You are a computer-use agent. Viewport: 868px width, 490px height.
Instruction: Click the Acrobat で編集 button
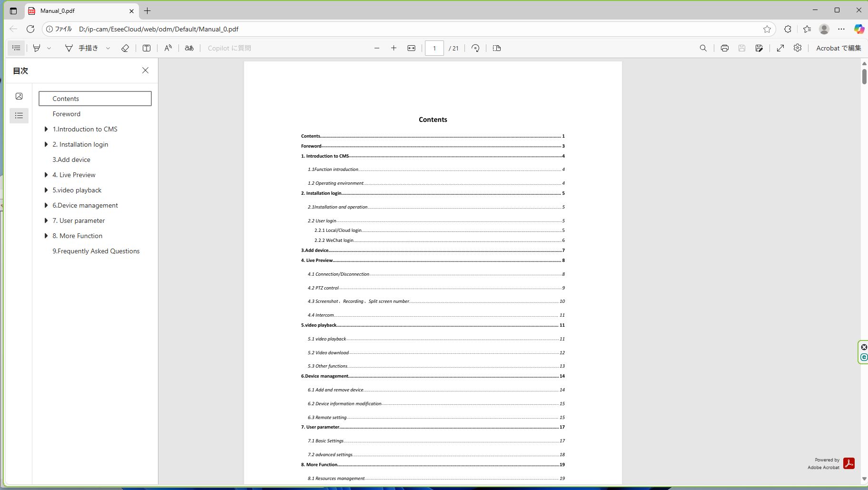[x=838, y=48]
